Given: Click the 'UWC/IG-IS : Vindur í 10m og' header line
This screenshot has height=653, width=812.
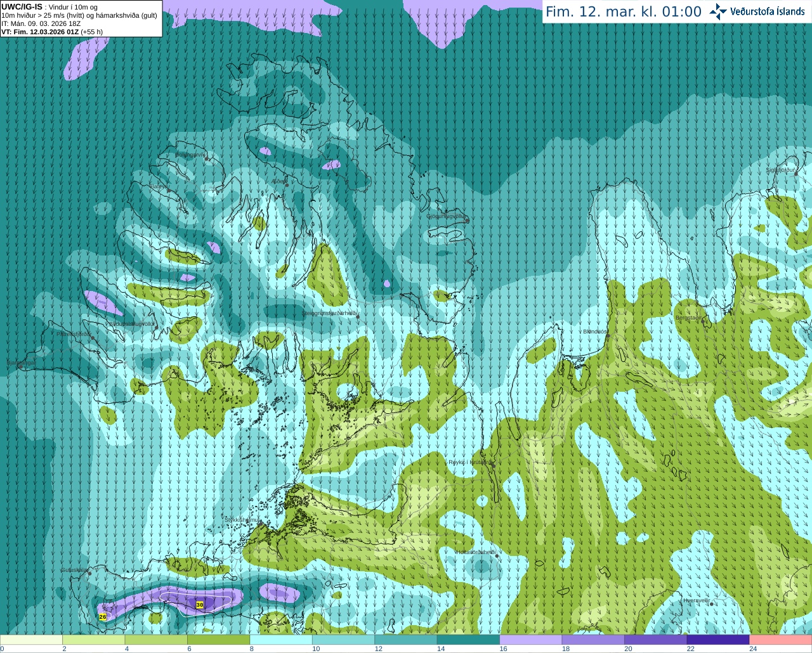Looking at the screenshot, I should [x=49, y=7].
